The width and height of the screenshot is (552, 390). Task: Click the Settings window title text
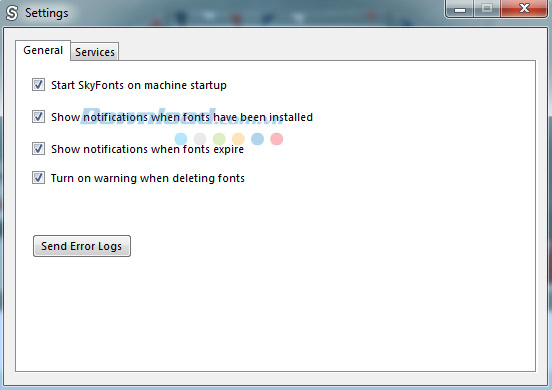tap(46, 13)
